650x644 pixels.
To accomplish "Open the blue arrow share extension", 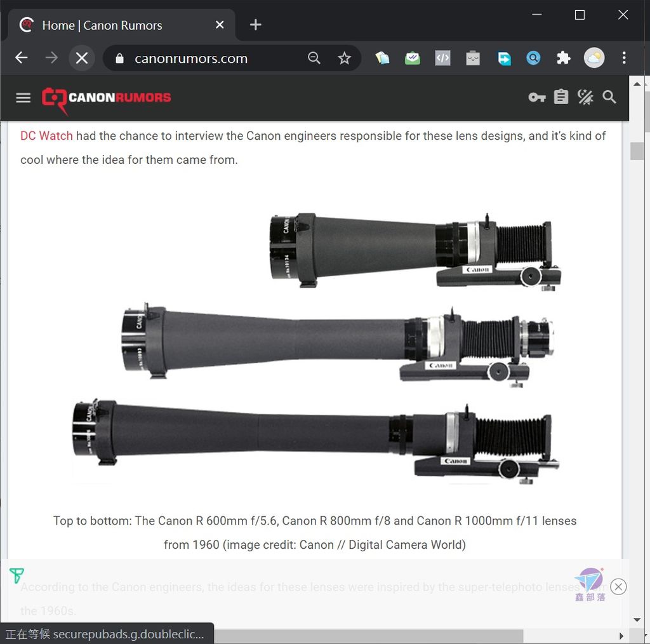I will pyautogui.click(x=503, y=58).
